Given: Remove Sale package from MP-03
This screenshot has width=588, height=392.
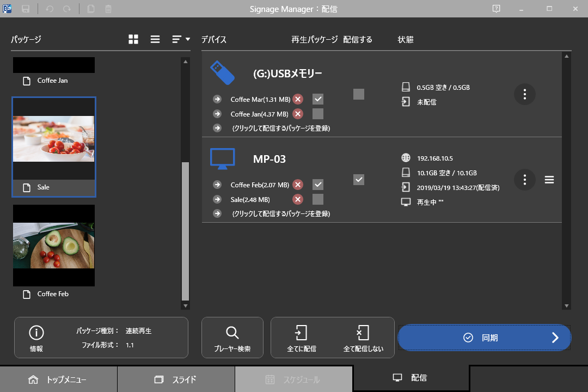Looking at the screenshot, I should pyautogui.click(x=298, y=199).
